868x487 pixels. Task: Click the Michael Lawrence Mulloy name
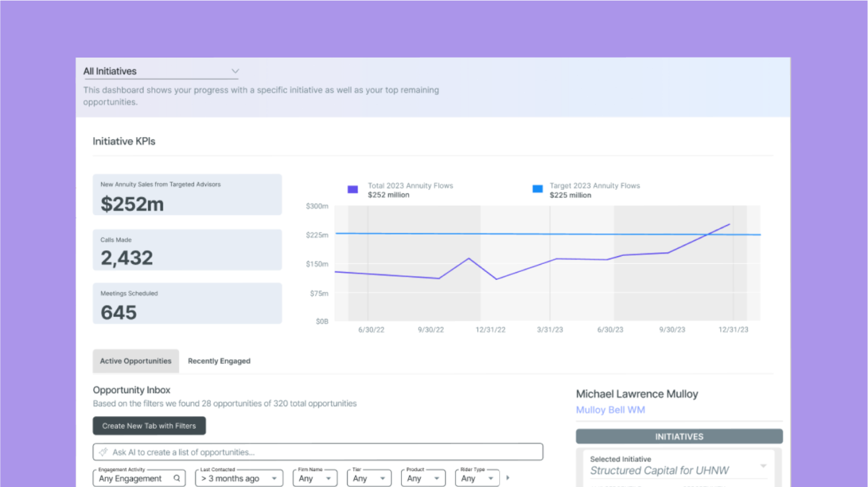[637, 394]
